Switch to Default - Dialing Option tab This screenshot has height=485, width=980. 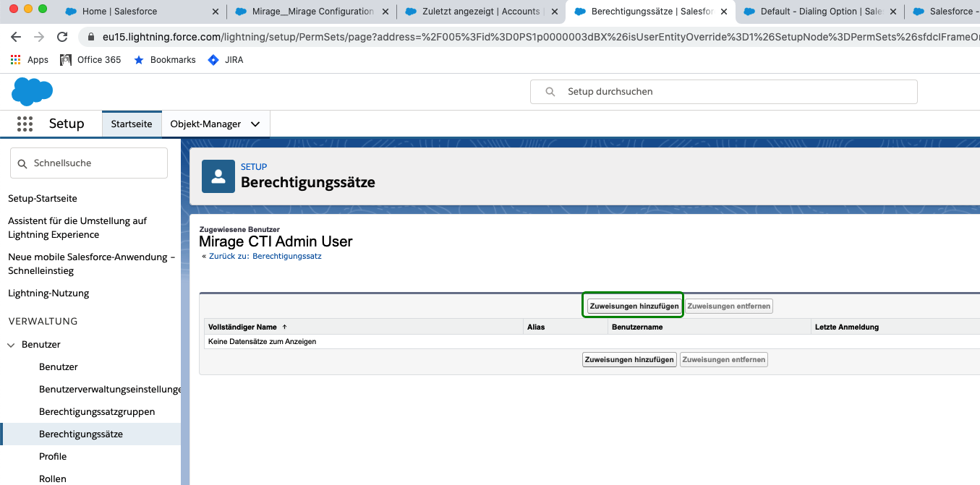[x=820, y=12]
